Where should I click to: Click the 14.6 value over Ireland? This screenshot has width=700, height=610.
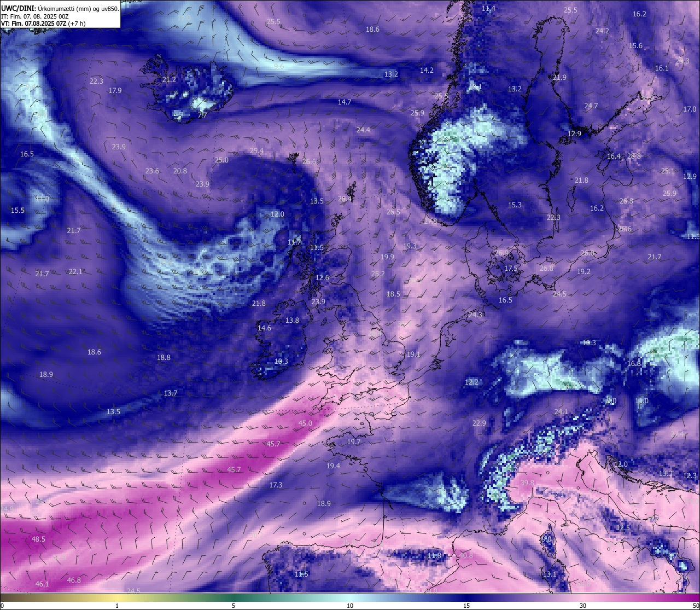pos(264,328)
